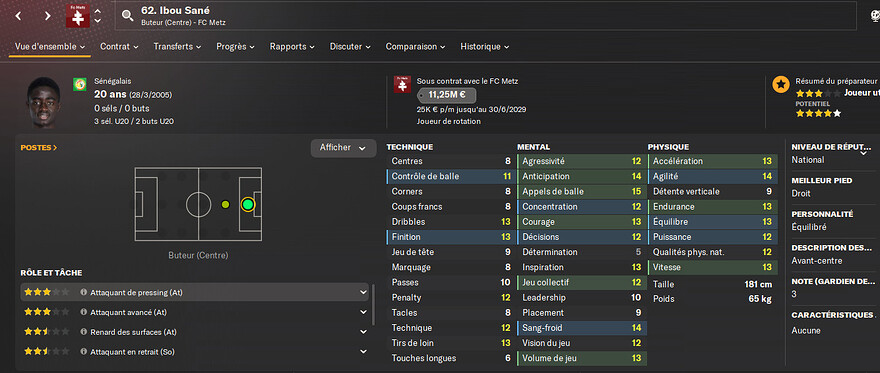Click info icon beside Renard des surfaces
This screenshot has width=880, height=373.
click(x=84, y=332)
